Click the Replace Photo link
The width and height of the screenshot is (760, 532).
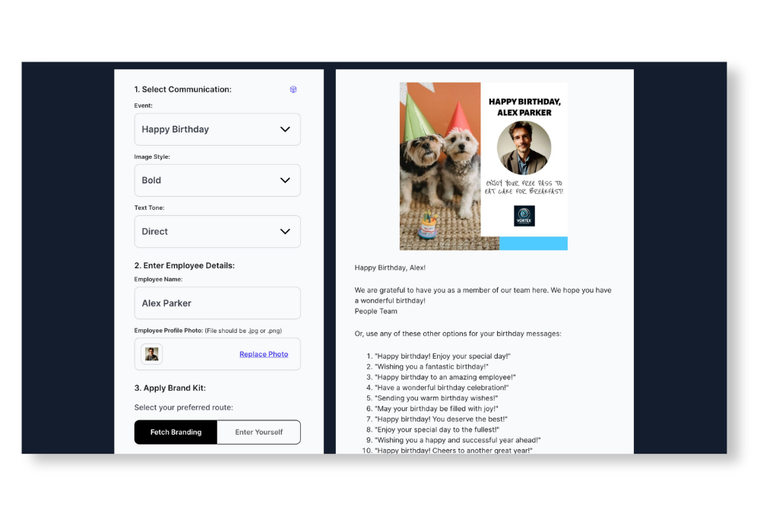tap(264, 354)
